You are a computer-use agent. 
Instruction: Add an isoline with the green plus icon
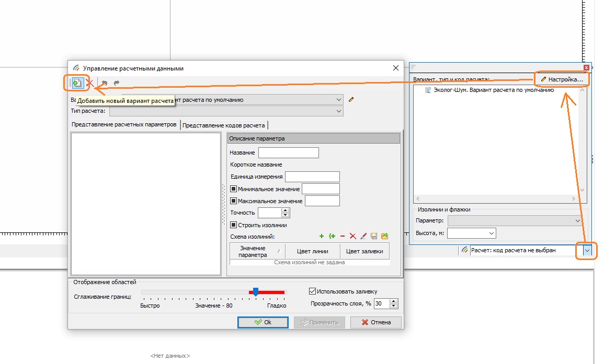pyautogui.click(x=322, y=236)
